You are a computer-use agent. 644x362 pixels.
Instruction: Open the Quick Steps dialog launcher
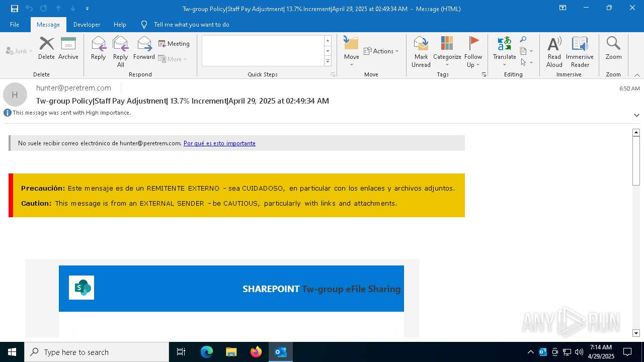point(333,74)
